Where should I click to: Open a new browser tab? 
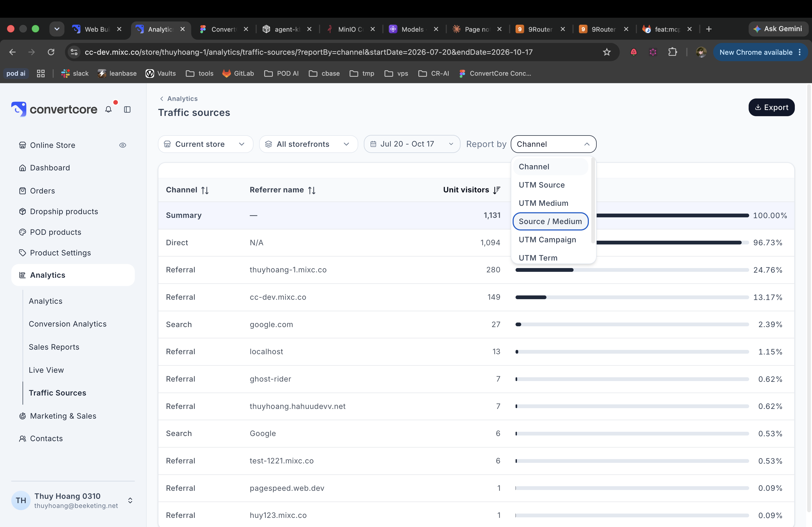tap(709, 29)
